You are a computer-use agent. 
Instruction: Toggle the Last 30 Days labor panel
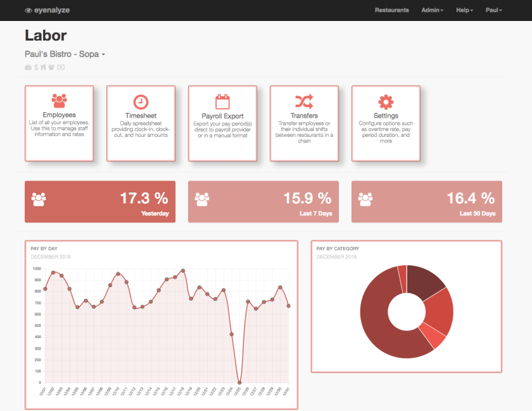click(427, 201)
